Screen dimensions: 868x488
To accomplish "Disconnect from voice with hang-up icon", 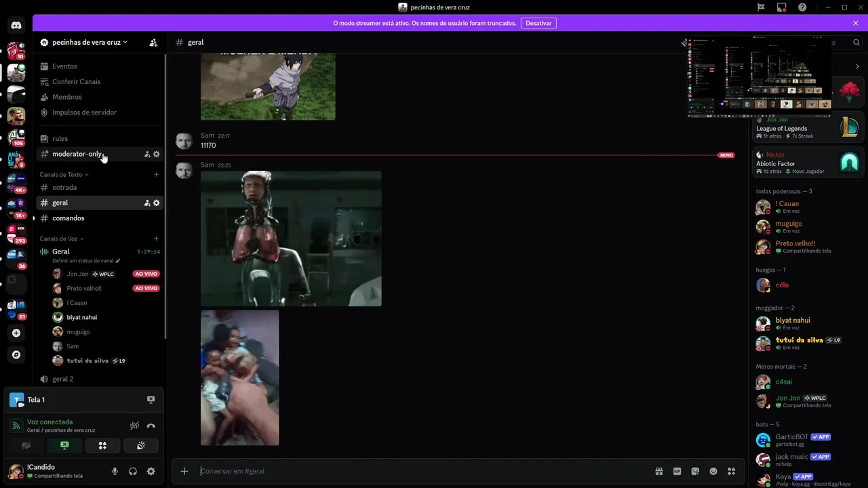I will [x=151, y=426].
